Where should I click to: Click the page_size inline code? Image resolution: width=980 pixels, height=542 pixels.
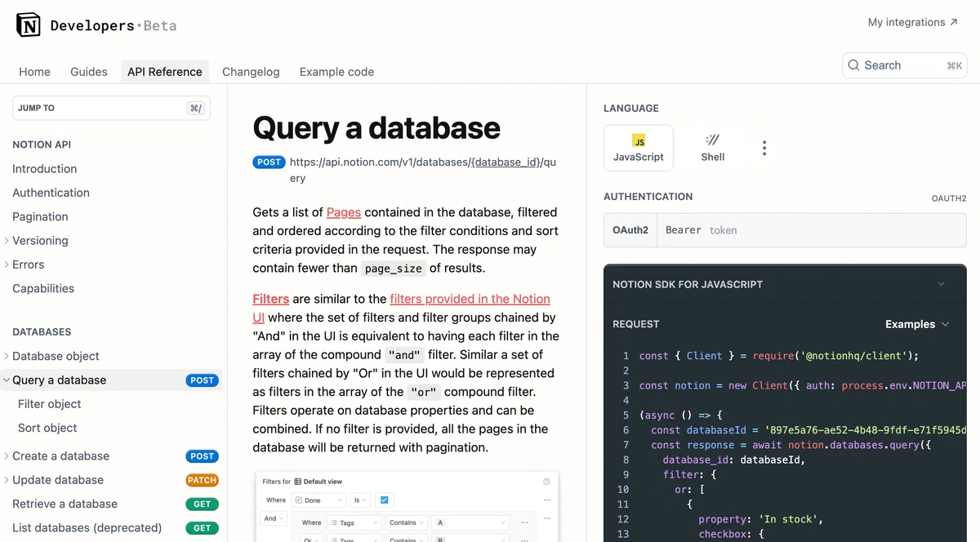pyautogui.click(x=394, y=268)
